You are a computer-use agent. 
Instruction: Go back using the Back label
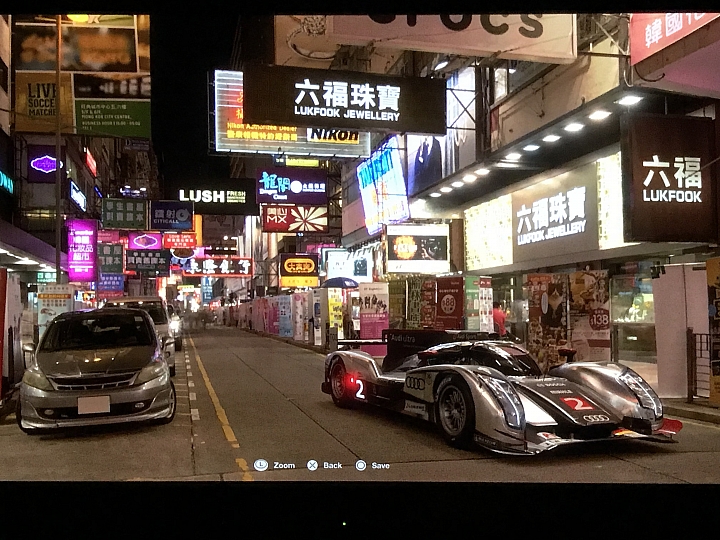[x=332, y=465]
